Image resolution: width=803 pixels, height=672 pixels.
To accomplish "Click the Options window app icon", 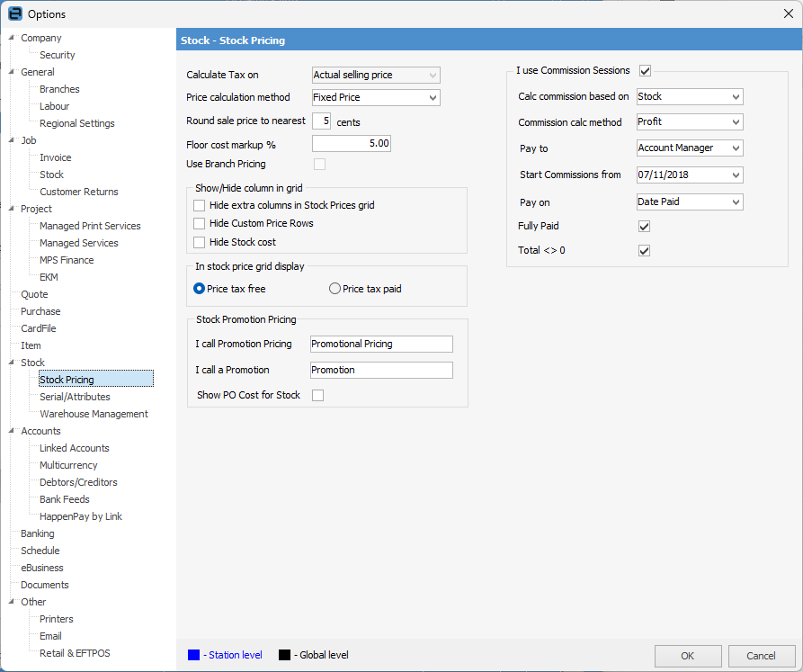I will 14,13.
